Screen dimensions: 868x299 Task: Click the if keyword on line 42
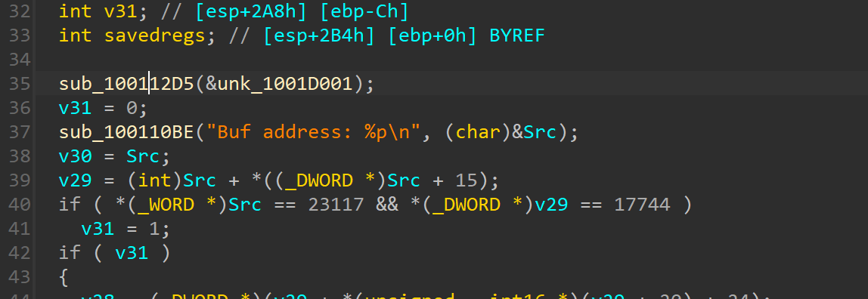[70, 253]
